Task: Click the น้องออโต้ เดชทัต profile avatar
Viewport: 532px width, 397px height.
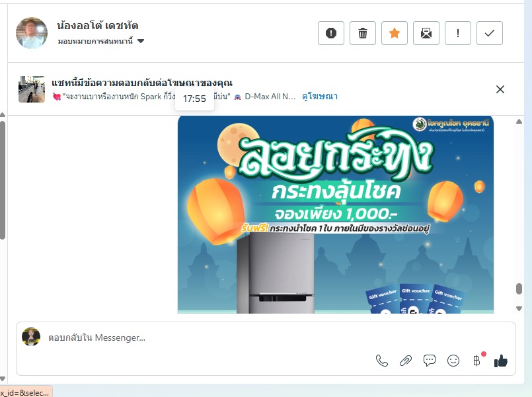Action: pos(32,33)
